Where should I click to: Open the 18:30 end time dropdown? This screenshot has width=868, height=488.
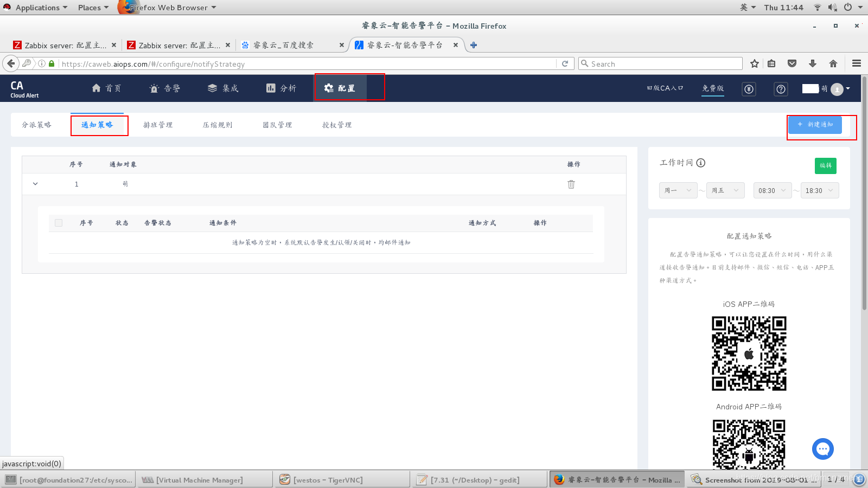[820, 190]
